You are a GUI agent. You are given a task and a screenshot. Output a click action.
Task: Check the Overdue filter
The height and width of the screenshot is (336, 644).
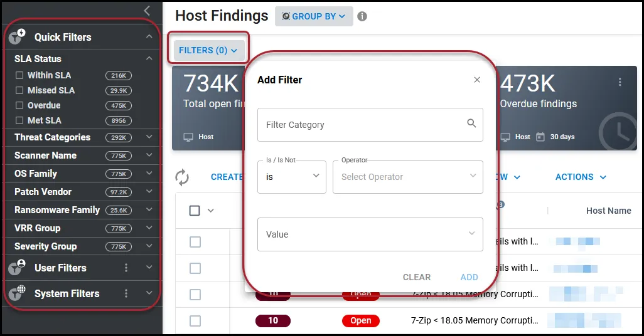tap(19, 105)
